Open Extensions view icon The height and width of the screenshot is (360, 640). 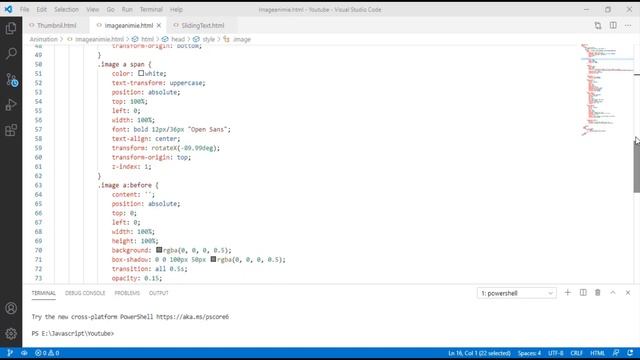[x=11, y=130]
